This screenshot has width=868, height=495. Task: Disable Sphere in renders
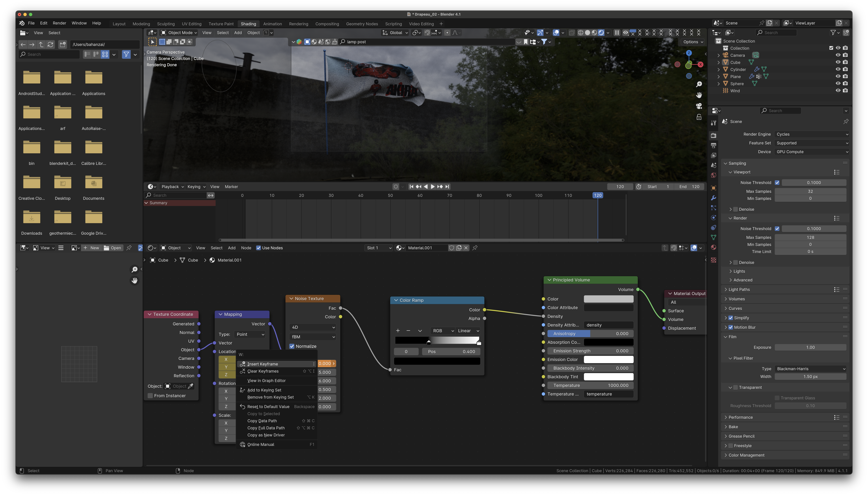tap(845, 84)
